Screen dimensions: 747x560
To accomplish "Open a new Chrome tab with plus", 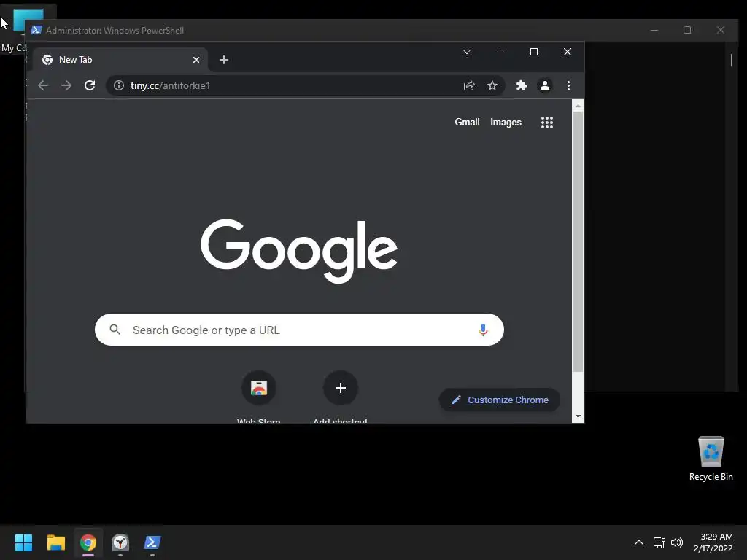I will coord(224,60).
